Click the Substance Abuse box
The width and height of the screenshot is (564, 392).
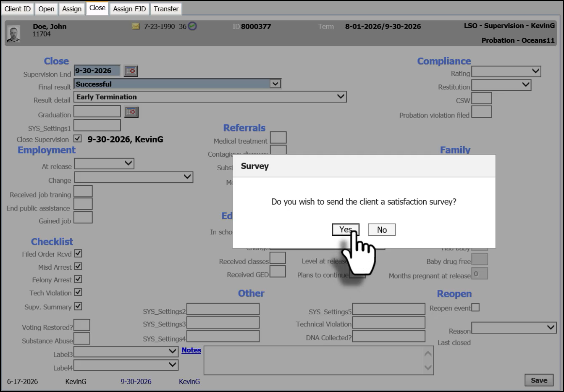pyautogui.click(x=82, y=339)
